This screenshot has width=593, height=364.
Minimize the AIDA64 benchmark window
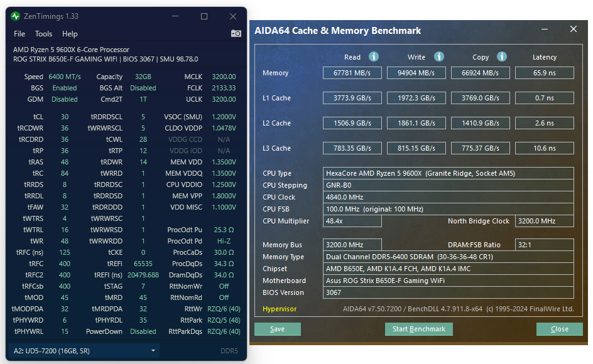point(545,29)
